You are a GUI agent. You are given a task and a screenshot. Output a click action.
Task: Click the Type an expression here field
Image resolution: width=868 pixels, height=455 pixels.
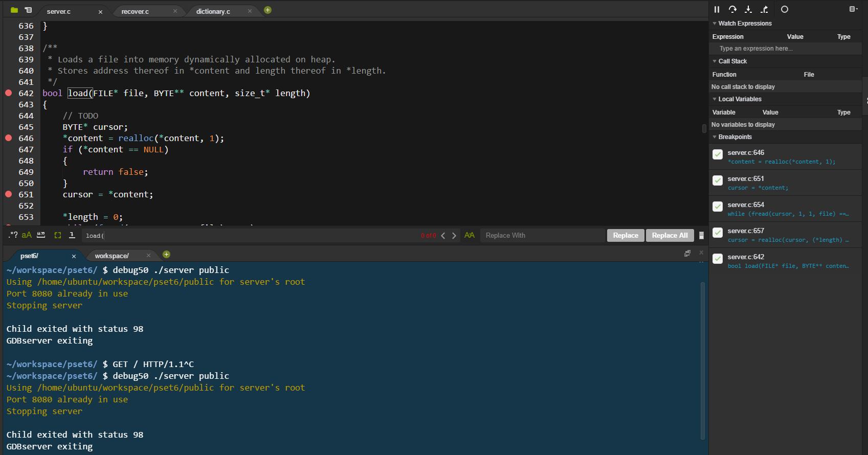[785, 49]
